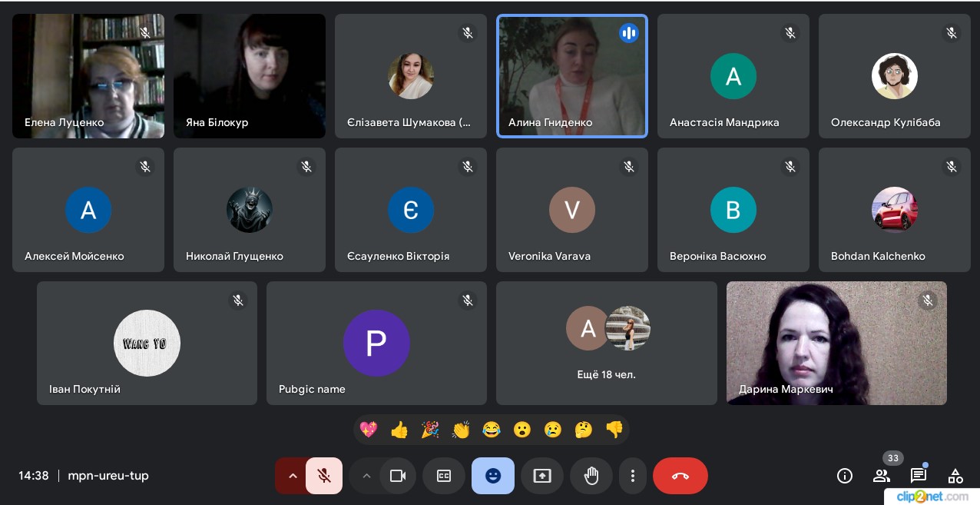Send the thumbs up reaction
The image size is (980, 505).
399,430
